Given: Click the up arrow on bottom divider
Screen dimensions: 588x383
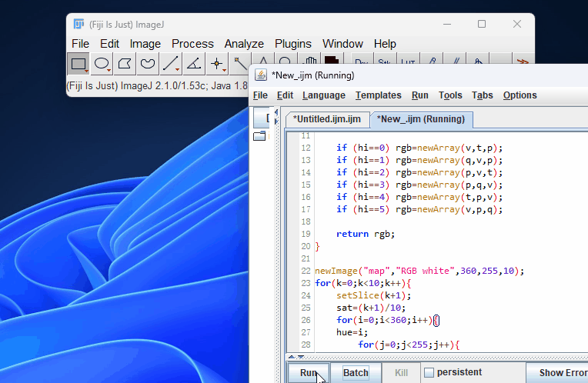Looking at the screenshot, I should tap(292, 357).
